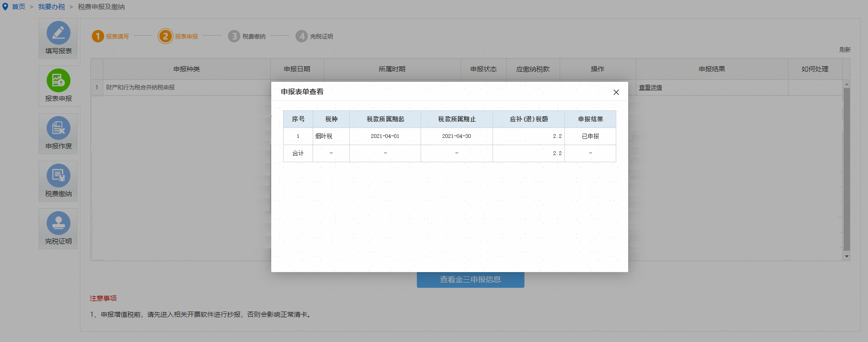Select the 申报作废 sidebar icon
Viewport: 868px width, 342px height.
tap(59, 128)
